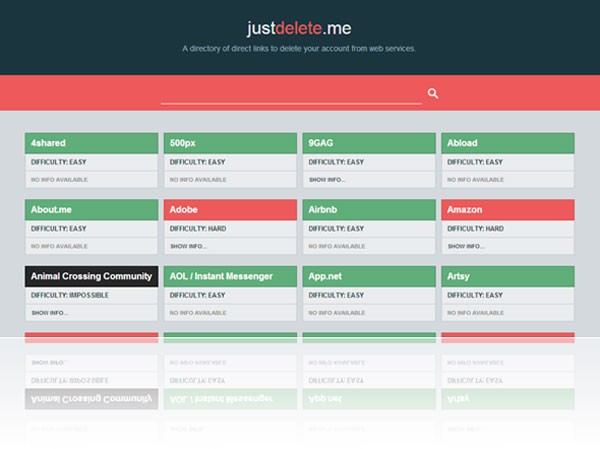Click Difficulty: Easy under About.me
Viewport: 600px width, 449px height.
point(59,229)
